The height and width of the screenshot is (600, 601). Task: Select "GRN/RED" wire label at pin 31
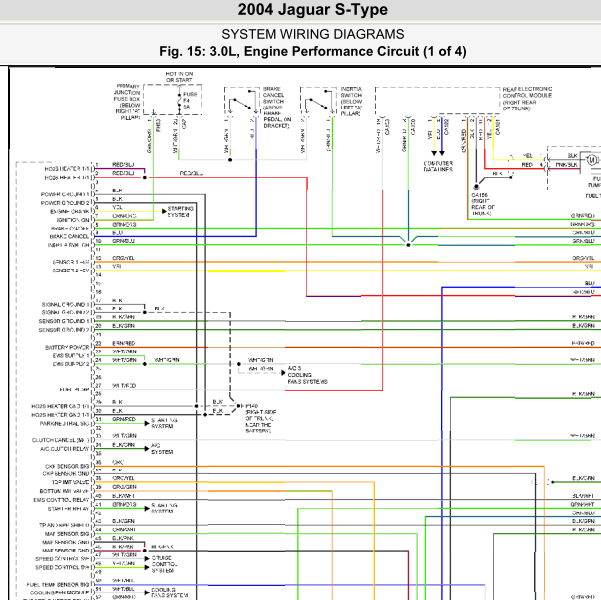(x=124, y=419)
